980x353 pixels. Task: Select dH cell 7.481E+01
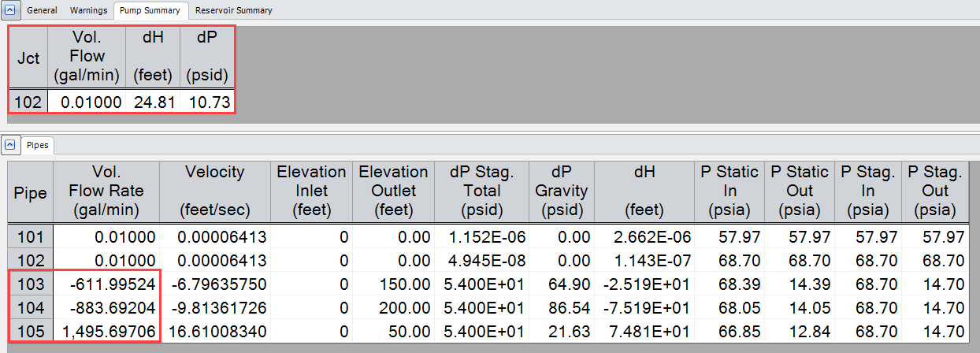coord(644,331)
